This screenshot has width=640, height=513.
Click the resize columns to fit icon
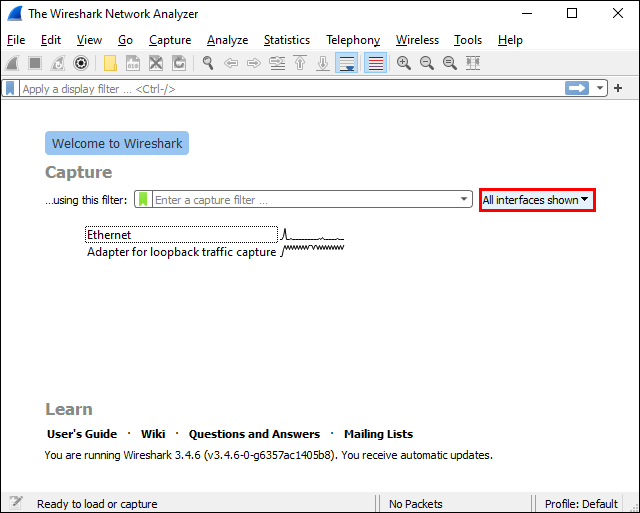click(x=473, y=63)
